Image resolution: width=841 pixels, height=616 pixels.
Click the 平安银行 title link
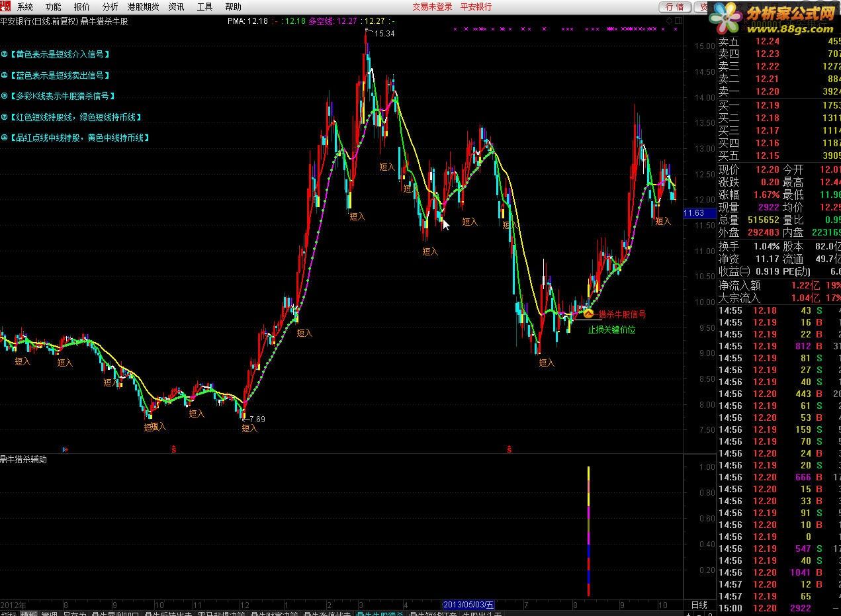tap(476, 7)
